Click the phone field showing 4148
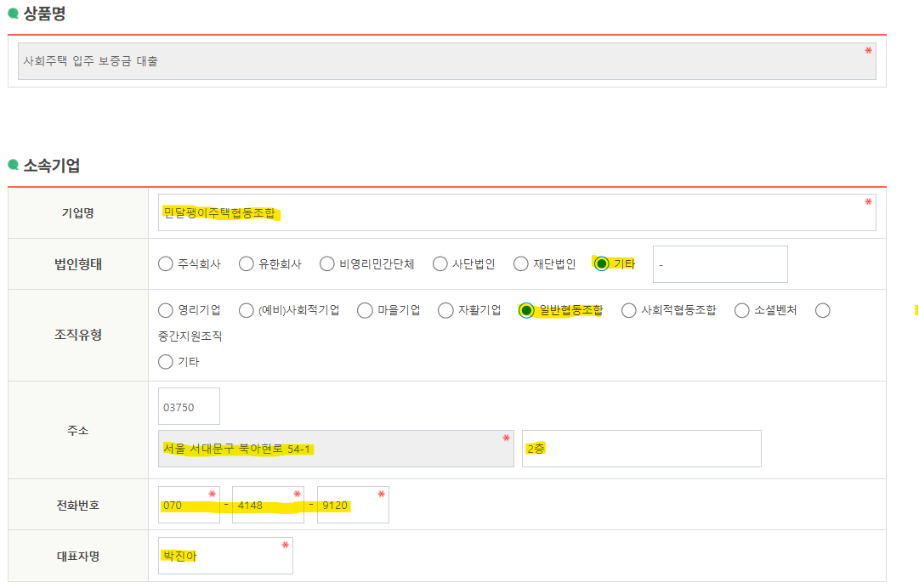Screen dimensions: 919x588 (x=268, y=505)
